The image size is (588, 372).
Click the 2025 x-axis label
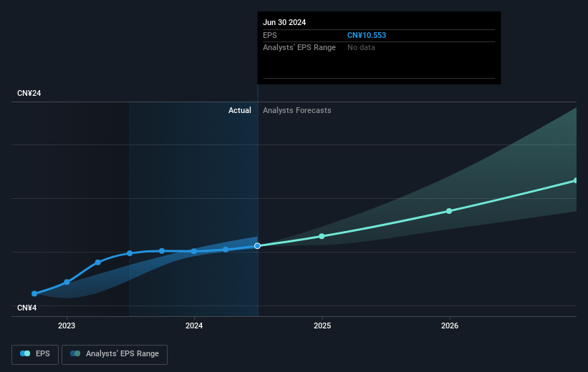pos(322,325)
